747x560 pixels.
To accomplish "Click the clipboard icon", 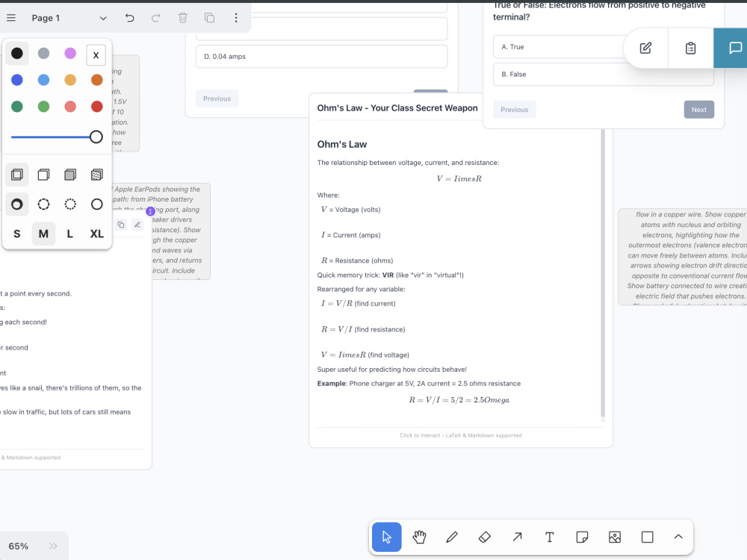I will click(690, 48).
